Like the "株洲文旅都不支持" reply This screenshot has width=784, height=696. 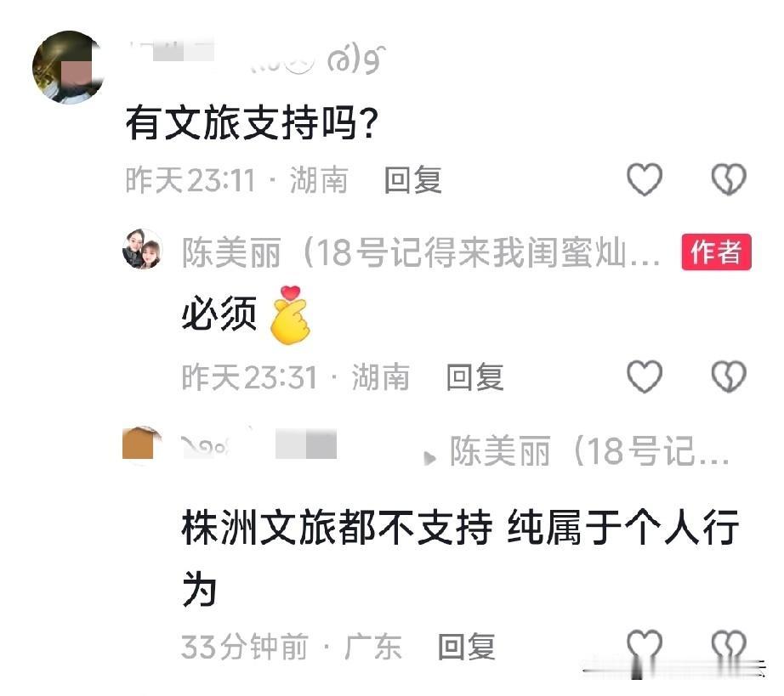point(645,647)
